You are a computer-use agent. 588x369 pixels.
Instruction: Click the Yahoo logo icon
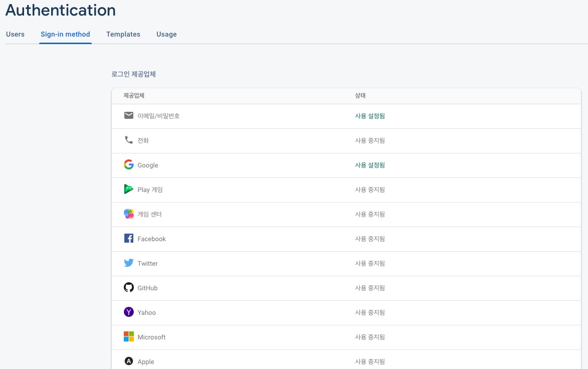(x=129, y=312)
